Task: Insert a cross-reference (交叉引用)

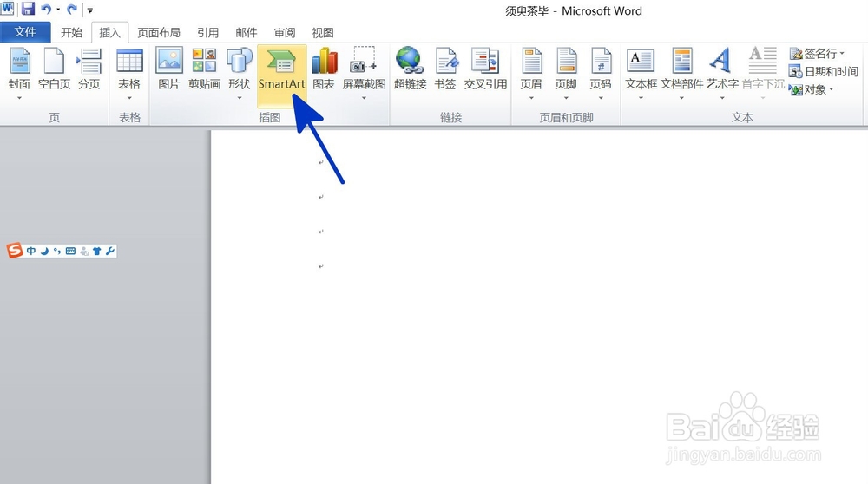Action: pos(485,69)
